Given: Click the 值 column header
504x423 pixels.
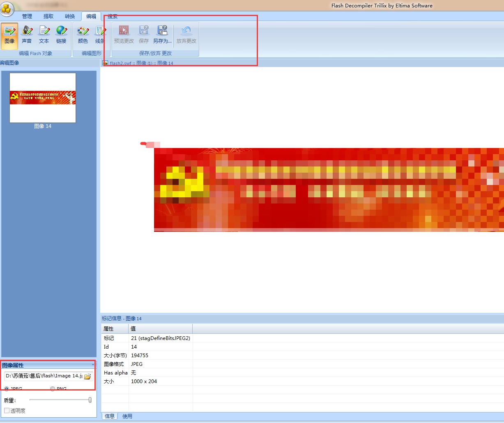Looking at the screenshot, I should coord(161,329).
